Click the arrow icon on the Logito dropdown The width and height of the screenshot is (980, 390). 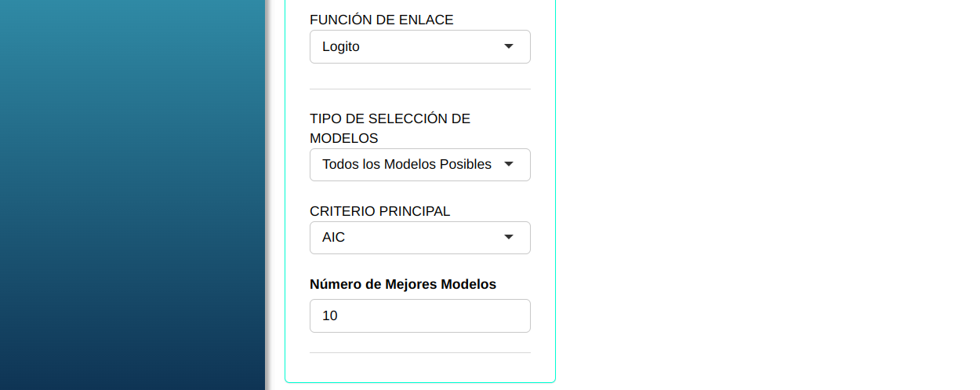coord(509,46)
